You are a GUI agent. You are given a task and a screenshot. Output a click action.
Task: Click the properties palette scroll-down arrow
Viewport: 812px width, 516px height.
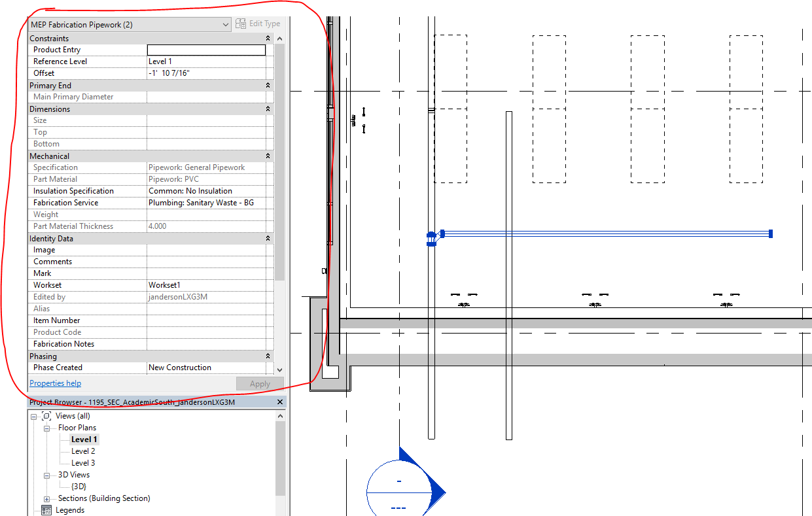point(279,369)
